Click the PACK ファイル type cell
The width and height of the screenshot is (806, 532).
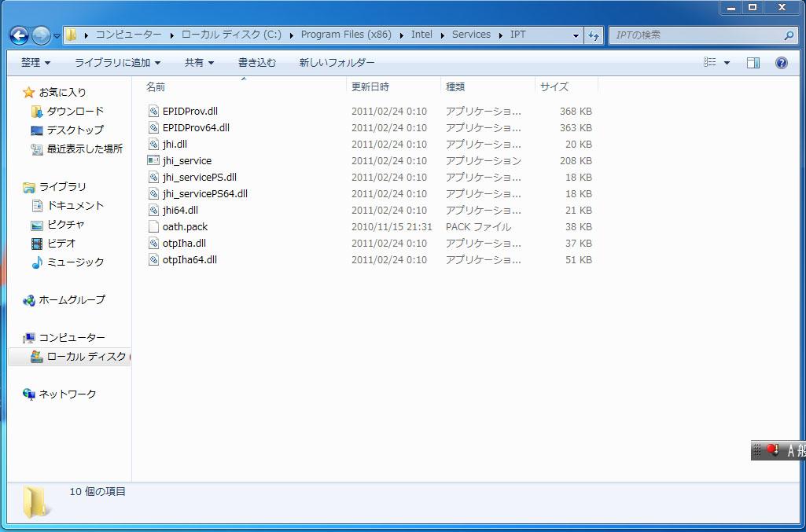(x=478, y=226)
